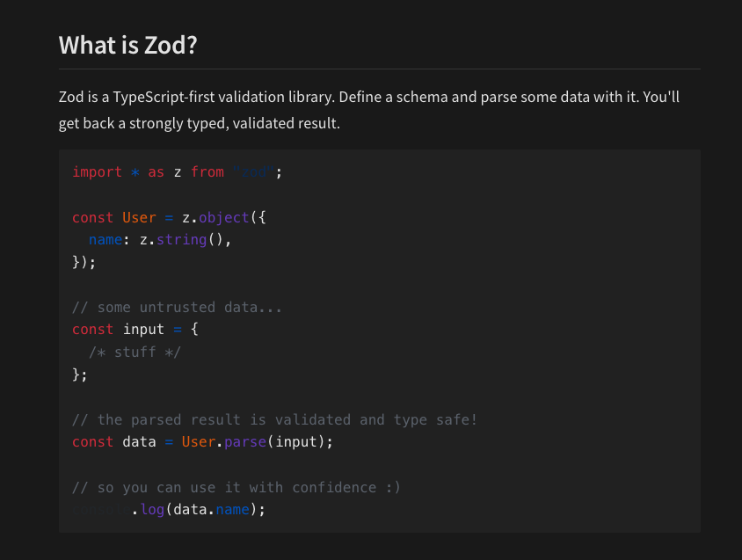Click the comment about parsed result validated

pos(274,420)
